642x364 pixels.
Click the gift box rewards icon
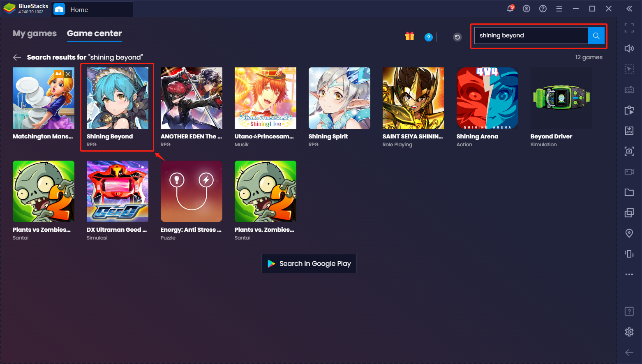pos(410,36)
